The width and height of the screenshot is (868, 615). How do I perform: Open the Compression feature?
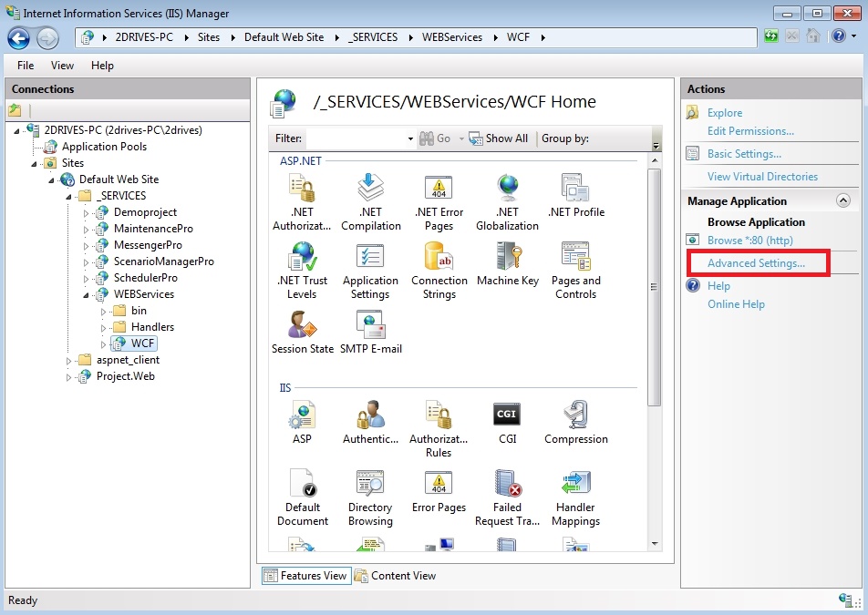pos(575,416)
